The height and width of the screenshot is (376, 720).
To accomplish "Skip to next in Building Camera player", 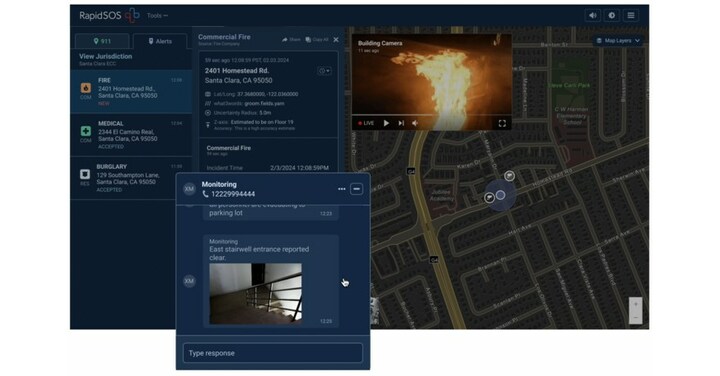I will (401, 123).
